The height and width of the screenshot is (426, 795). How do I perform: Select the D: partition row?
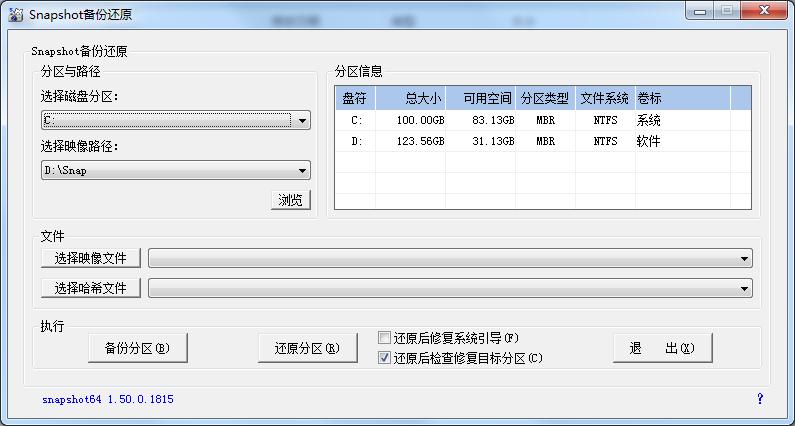[x=500, y=141]
